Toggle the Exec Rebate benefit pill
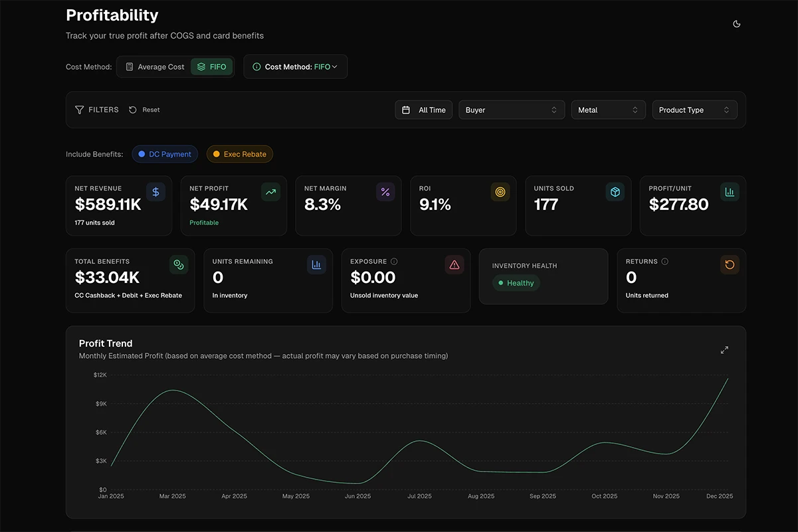 click(x=239, y=153)
